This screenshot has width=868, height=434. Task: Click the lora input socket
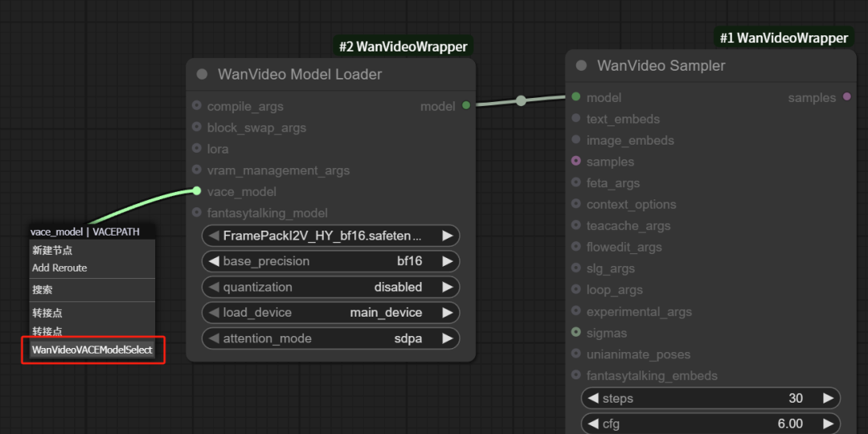[197, 149]
